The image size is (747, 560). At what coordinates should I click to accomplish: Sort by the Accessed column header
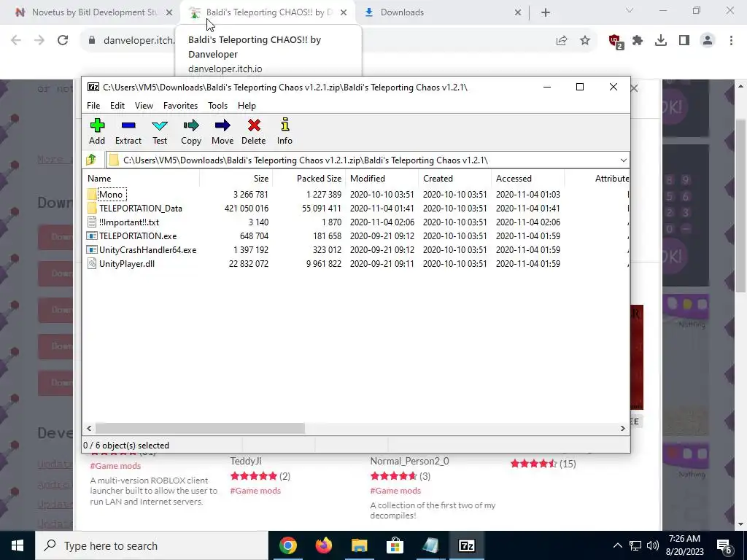(528, 179)
